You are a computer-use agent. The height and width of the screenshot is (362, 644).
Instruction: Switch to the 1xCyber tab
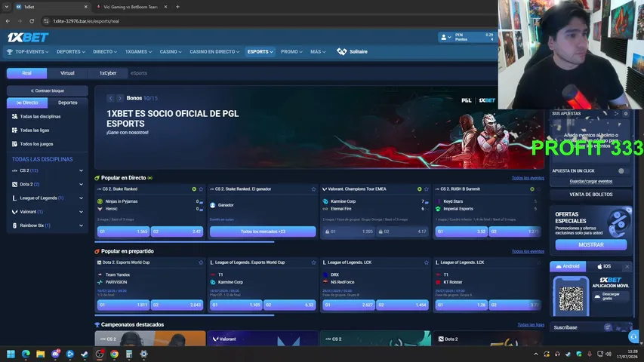point(108,73)
